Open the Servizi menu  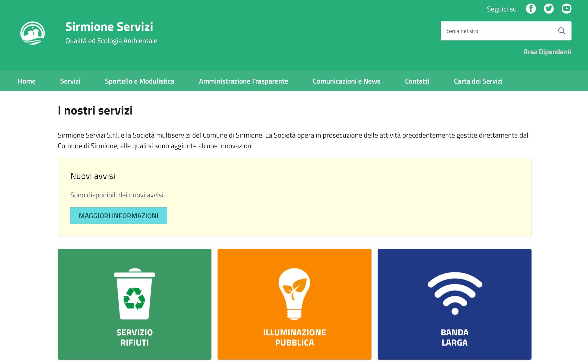tap(70, 81)
